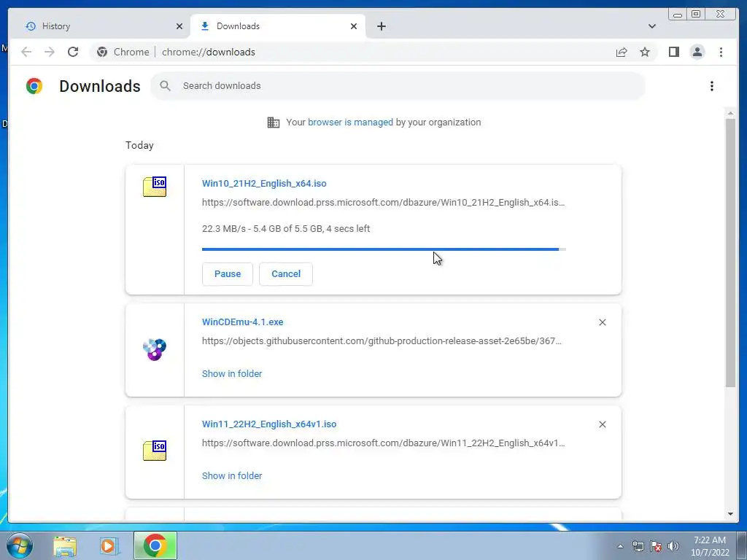
Task: Go back with the browser back arrow
Action: point(26,52)
